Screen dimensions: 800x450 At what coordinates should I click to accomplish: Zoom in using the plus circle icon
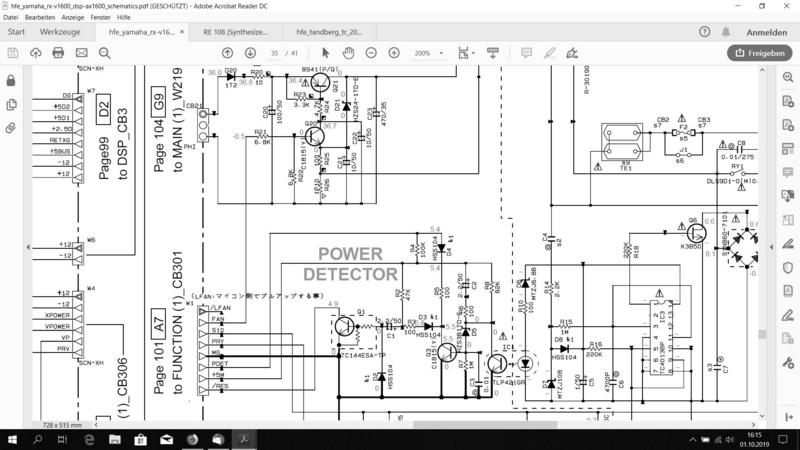point(394,53)
